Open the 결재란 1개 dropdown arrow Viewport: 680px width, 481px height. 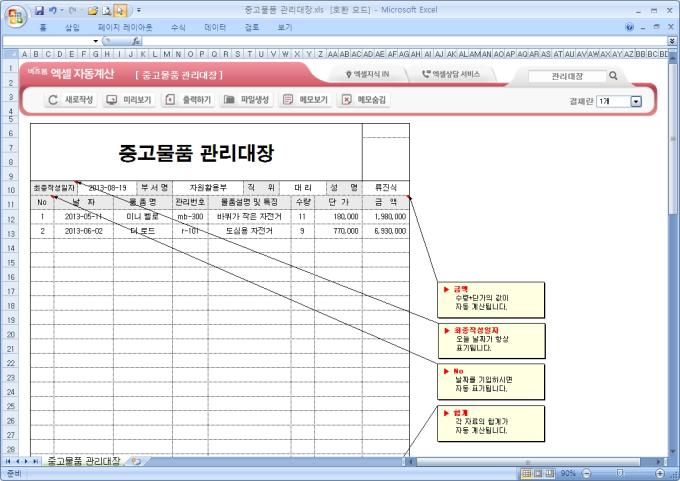point(636,101)
